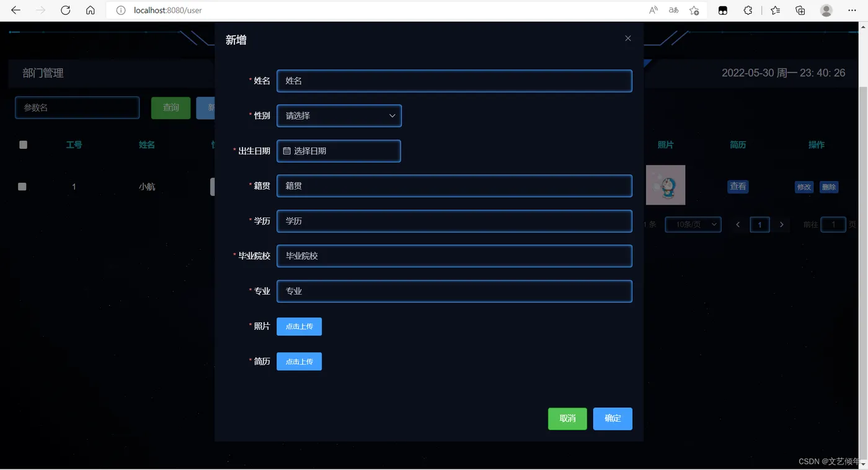Open the 出生日期 date picker
The image size is (868, 470).
coord(339,151)
